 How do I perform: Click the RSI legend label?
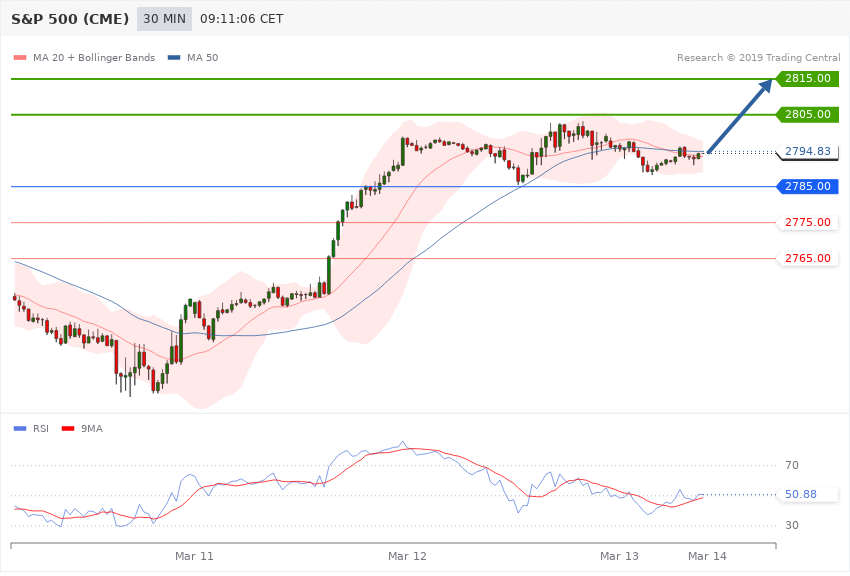(41, 429)
